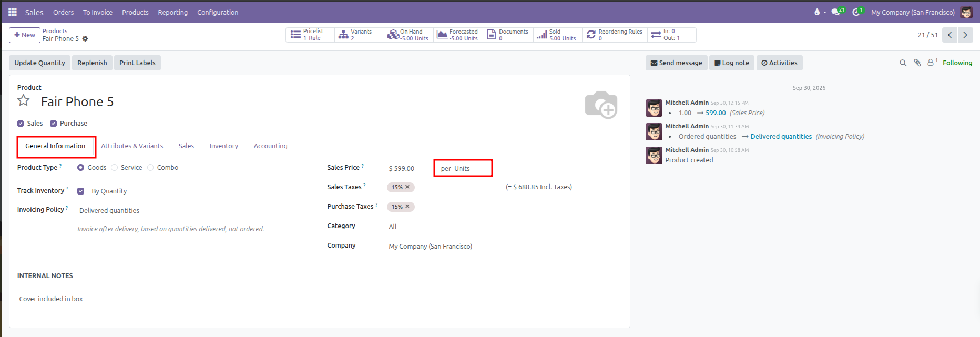
Task: Select Goods product type
Action: 80,168
